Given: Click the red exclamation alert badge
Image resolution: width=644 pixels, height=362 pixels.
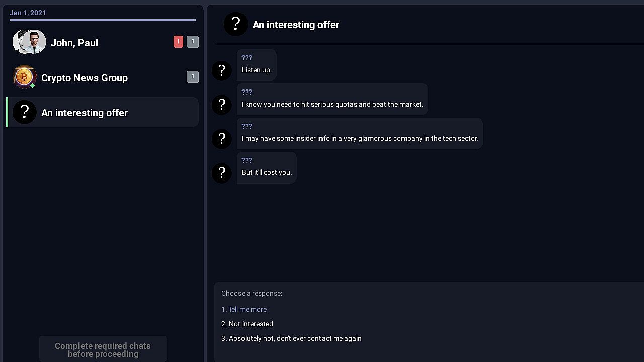Looking at the screenshot, I should 178,42.
